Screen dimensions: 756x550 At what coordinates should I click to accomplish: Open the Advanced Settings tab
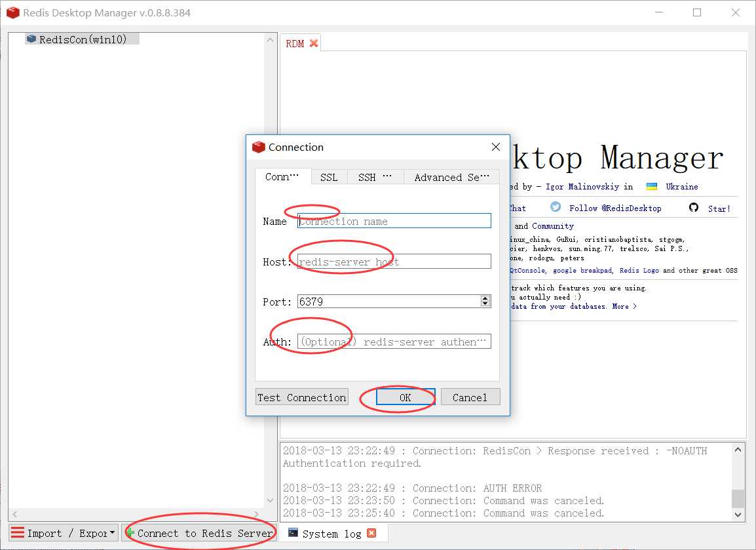click(x=451, y=177)
